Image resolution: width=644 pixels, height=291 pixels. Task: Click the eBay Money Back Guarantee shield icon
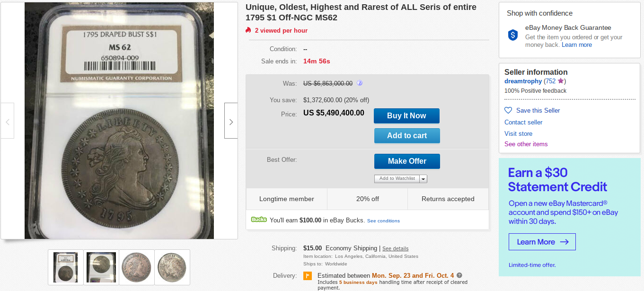pos(513,35)
